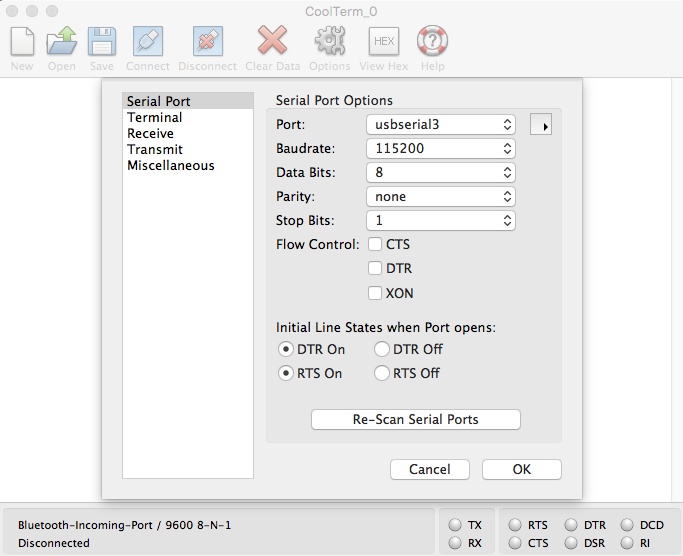
Task: Check the XON flow control box
Action: 375,293
